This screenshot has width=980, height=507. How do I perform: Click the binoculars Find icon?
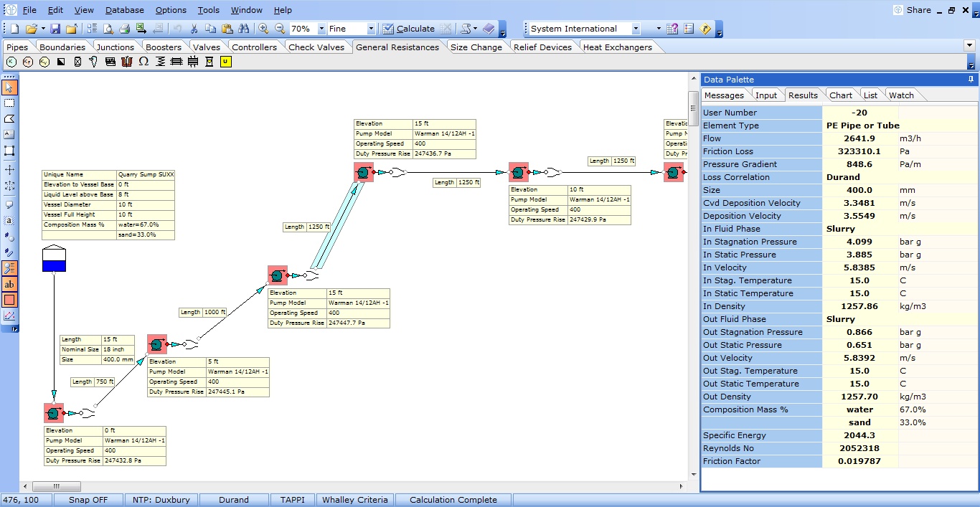(x=243, y=29)
